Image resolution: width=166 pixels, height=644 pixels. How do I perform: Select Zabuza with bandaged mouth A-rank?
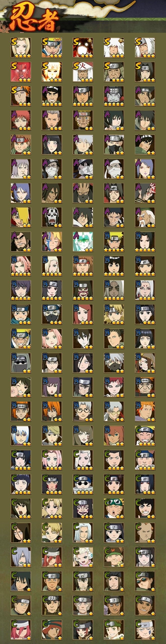[x=52, y=169]
